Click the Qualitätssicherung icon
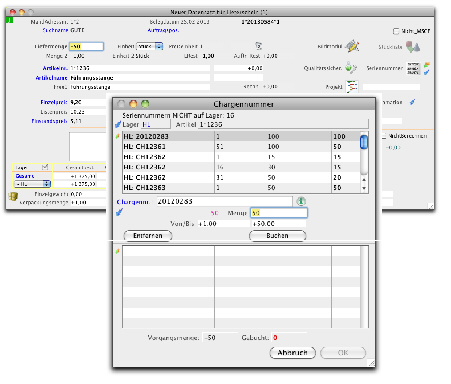Image resolution: width=451 pixels, height=384 pixels. [350, 68]
